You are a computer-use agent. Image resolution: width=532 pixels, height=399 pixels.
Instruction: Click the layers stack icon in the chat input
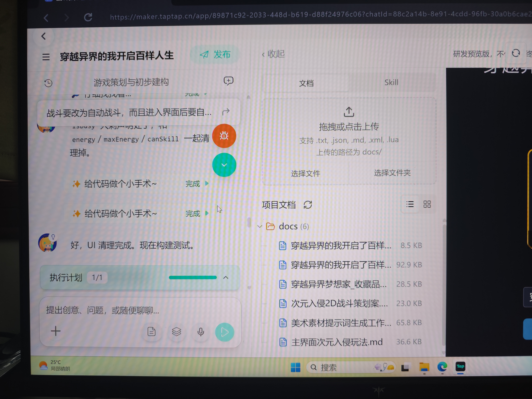click(176, 332)
